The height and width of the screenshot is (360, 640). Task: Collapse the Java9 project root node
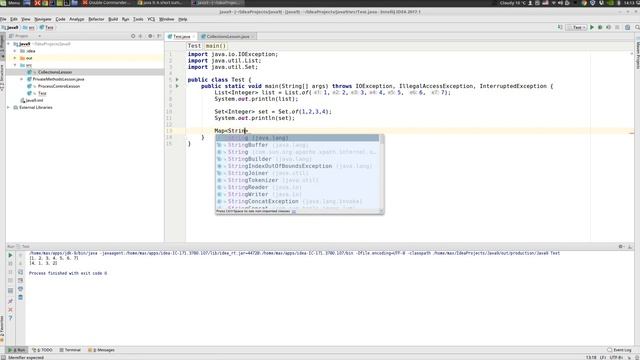[x=9, y=44]
